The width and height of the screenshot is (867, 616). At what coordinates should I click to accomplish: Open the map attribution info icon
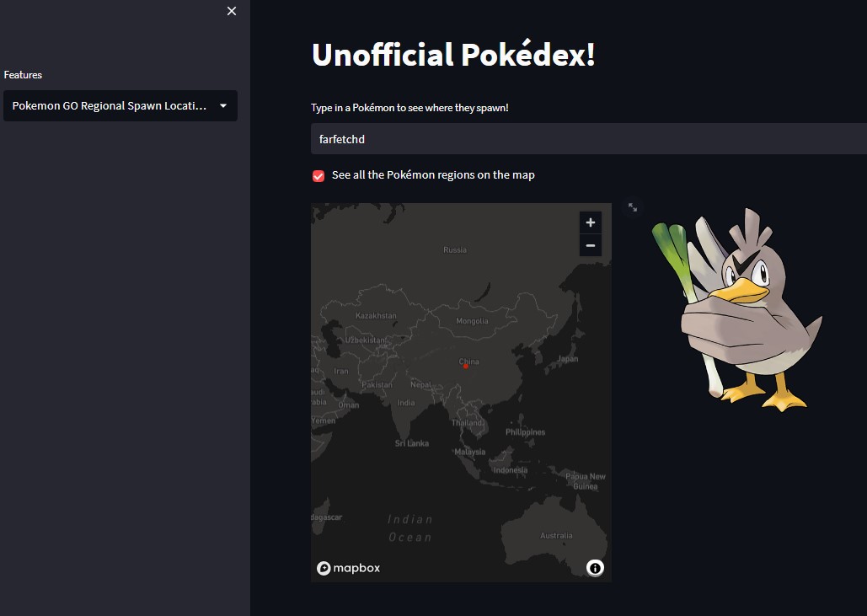(x=595, y=568)
